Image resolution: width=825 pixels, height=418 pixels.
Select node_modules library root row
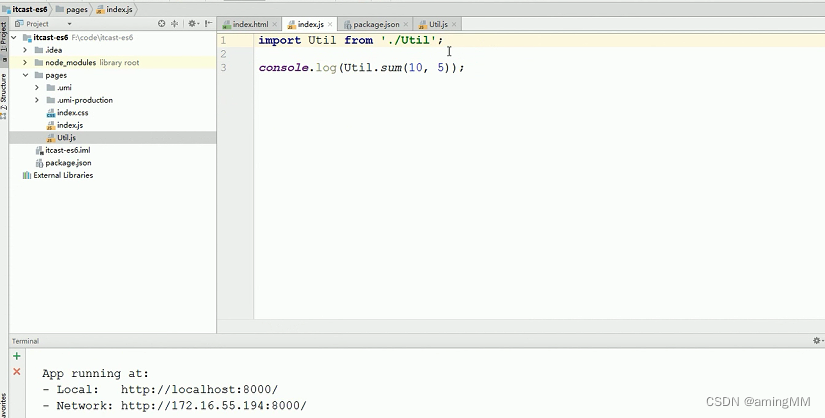tap(112, 62)
